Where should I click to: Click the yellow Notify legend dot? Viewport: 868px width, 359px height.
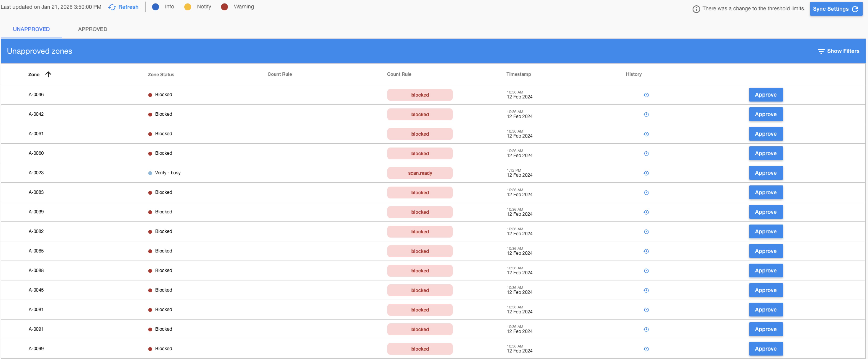click(x=187, y=7)
